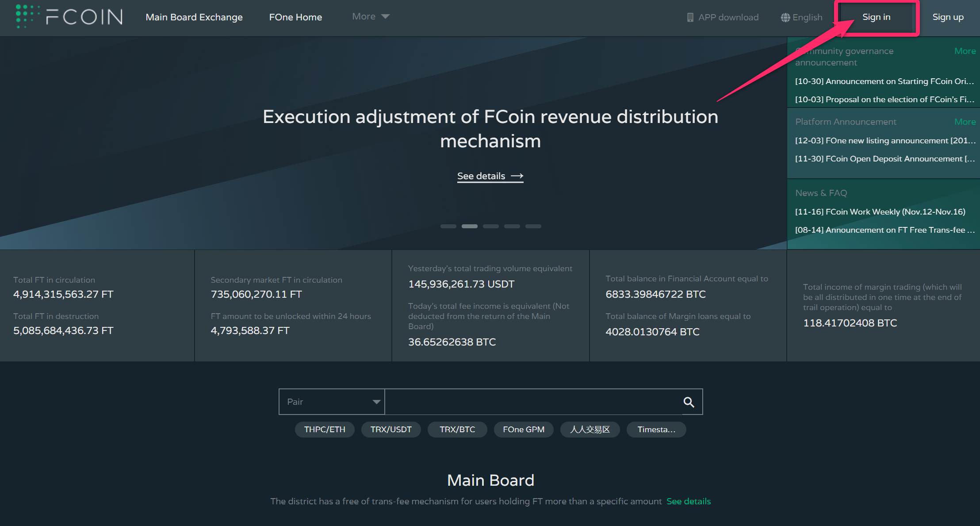Select the fifth carousel indicator
Viewport: 980px width, 526px height.
(533, 226)
